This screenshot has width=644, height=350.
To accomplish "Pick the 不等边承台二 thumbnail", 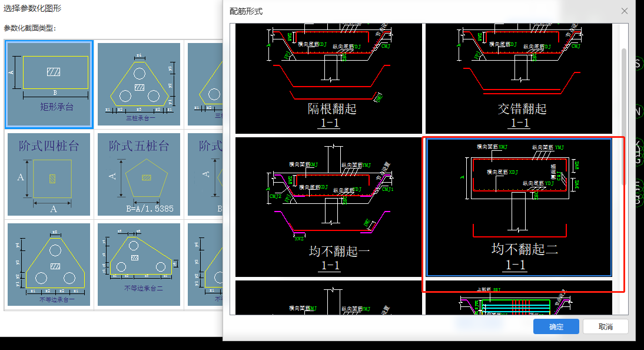I will pyautogui.click(x=139, y=265).
